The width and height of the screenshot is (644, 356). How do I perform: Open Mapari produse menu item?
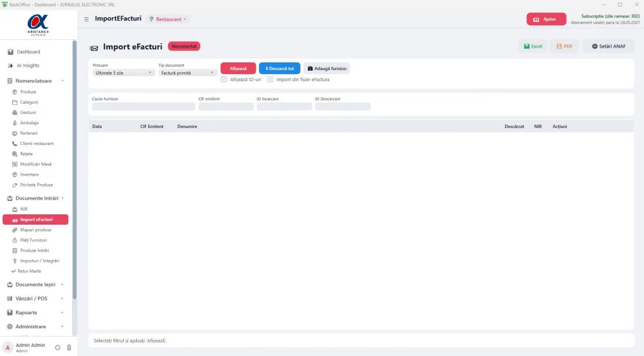click(x=35, y=230)
